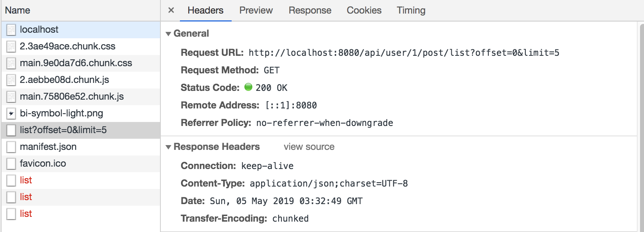Select the localhost request row
The height and width of the screenshot is (232, 644).
[x=81, y=30]
